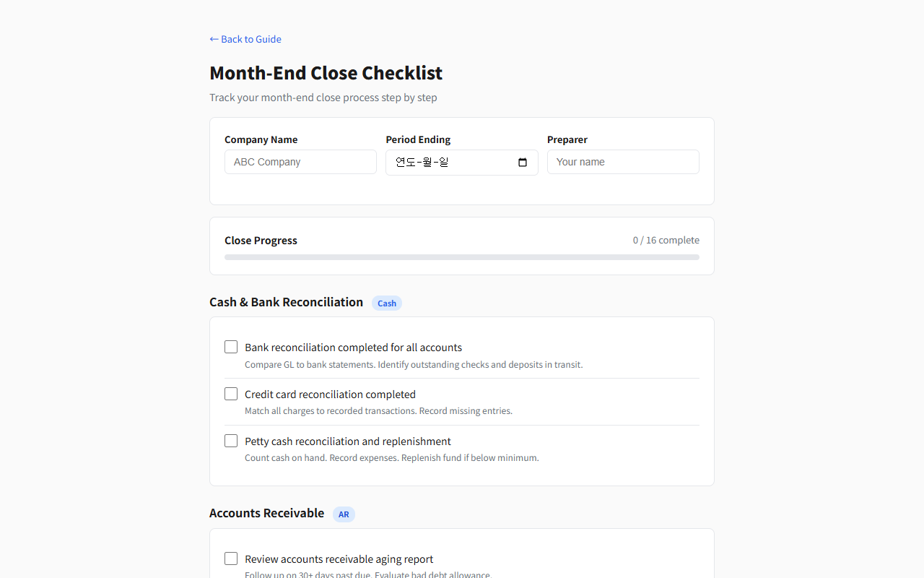Click the Month-End Close Checklist title
The width and height of the screenshot is (924, 578).
point(326,73)
